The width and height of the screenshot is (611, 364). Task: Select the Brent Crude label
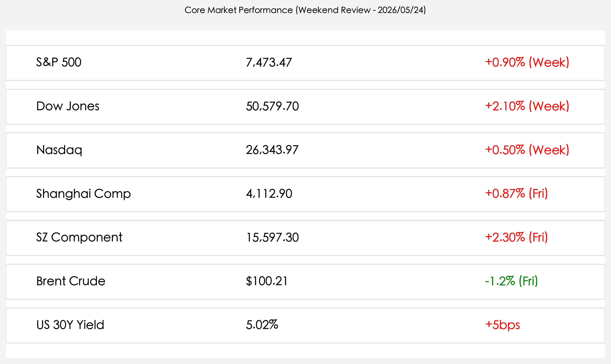tap(71, 281)
